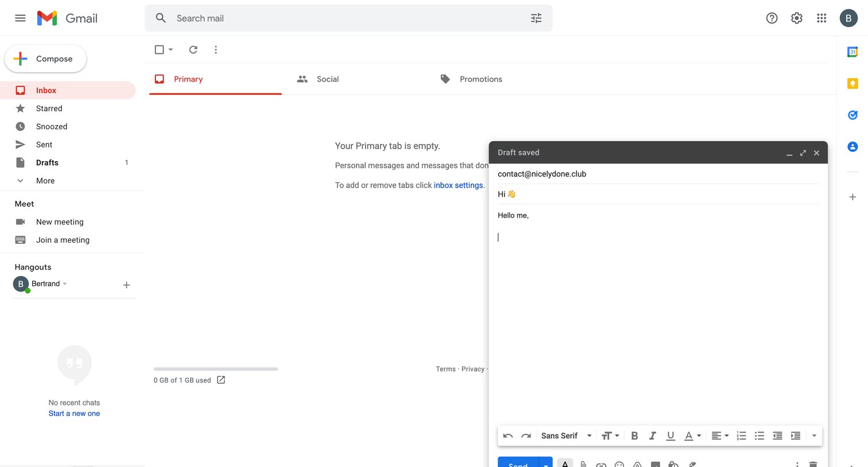Click the recipient contact@nicelydone.club field
Viewport: 868px width, 467px height.
click(x=658, y=174)
